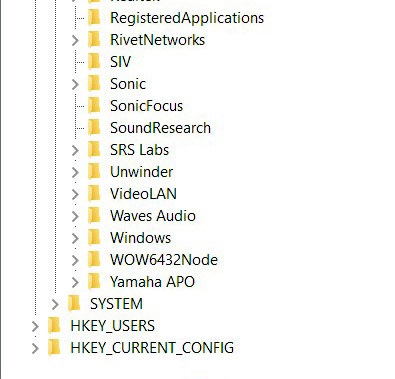Click the Windows folder icon
395x379 pixels.
[94, 237]
